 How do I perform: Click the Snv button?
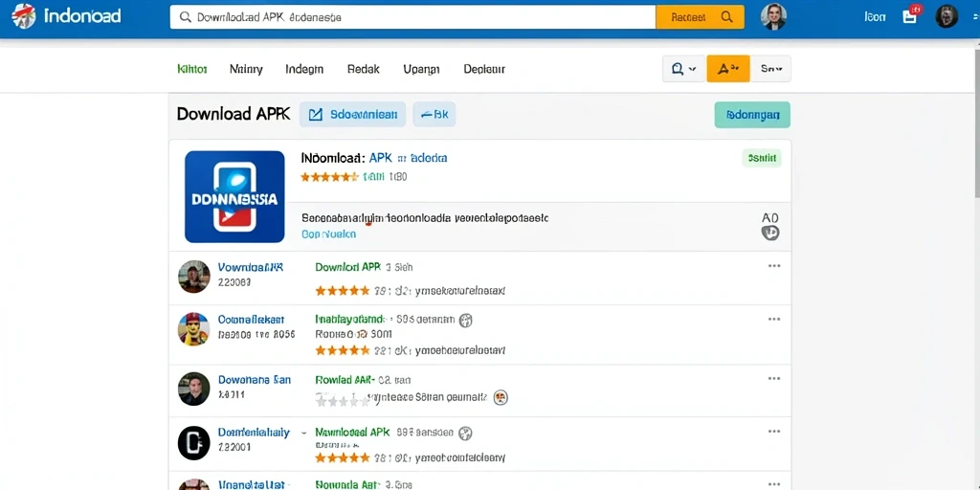coord(770,69)
